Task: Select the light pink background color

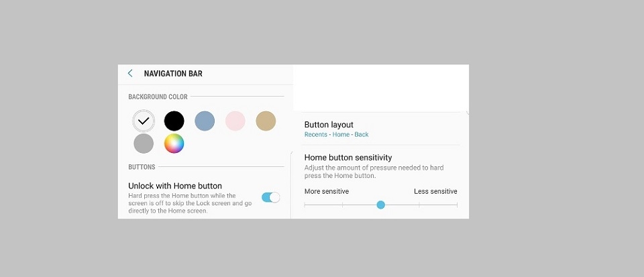Action: pyautogui.click(x=235, y=121)
